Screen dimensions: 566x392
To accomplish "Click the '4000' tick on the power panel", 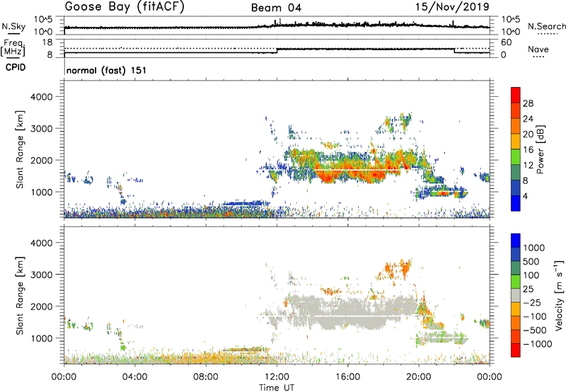I will (41, 97).
